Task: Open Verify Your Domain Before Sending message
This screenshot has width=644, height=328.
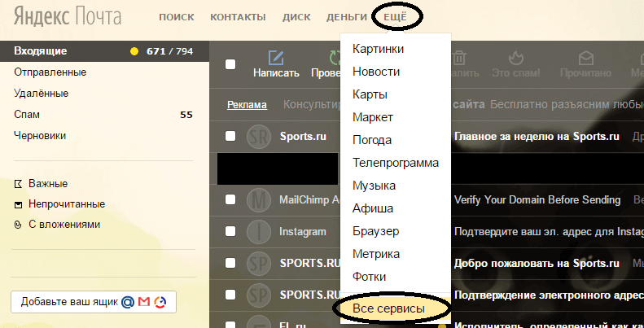Action: click(537, 200)
